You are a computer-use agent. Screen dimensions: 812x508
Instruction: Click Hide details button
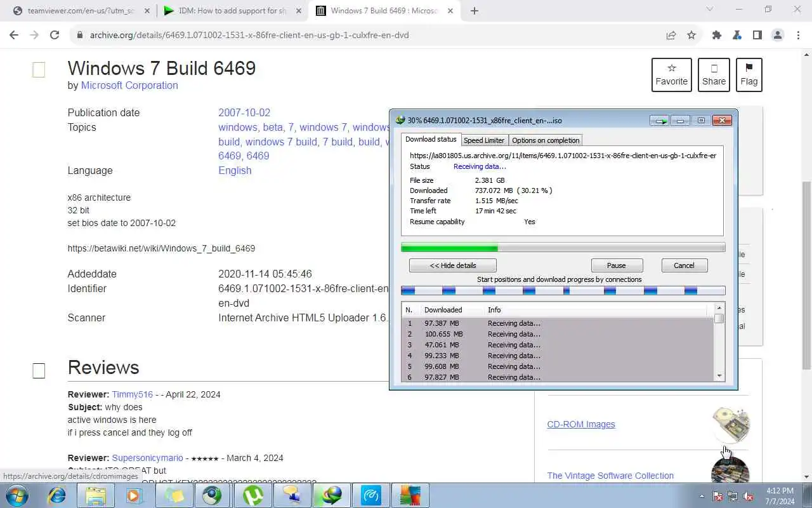point(453,265)
